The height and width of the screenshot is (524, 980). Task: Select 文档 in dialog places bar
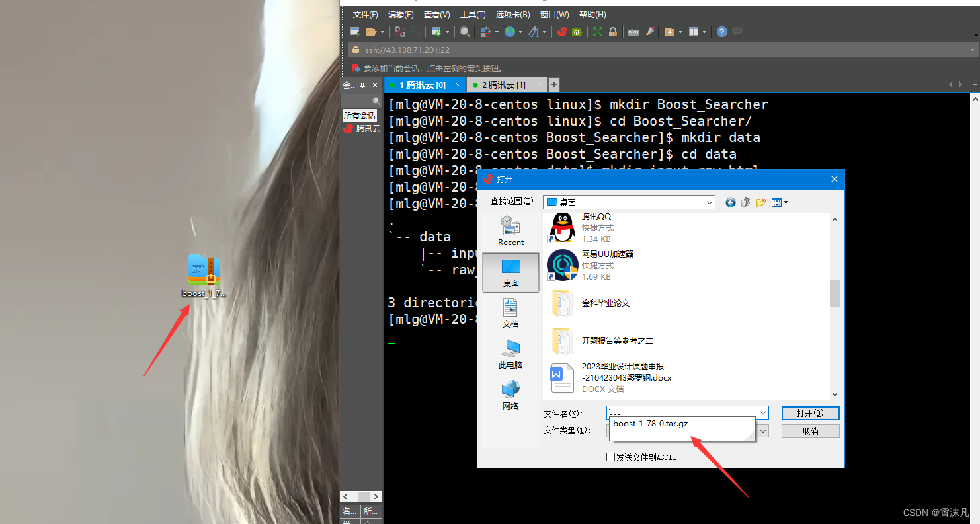pos(510,313)
